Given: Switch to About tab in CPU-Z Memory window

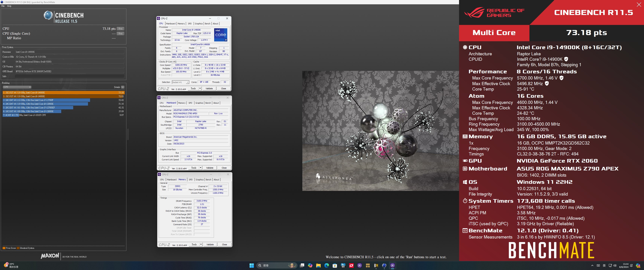Looking at the screenshot, I should pos(216,180).
